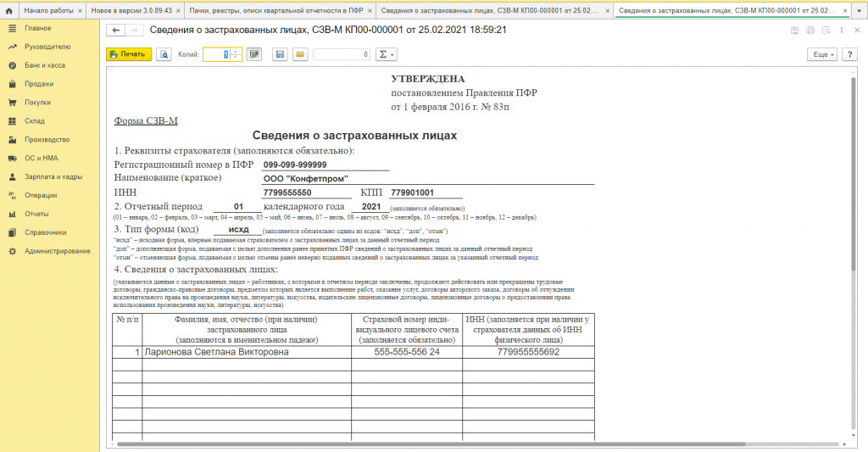Click the Администрирование gear icon
The width and height of the screenshot is (868, 452).
tap(13, 251)
